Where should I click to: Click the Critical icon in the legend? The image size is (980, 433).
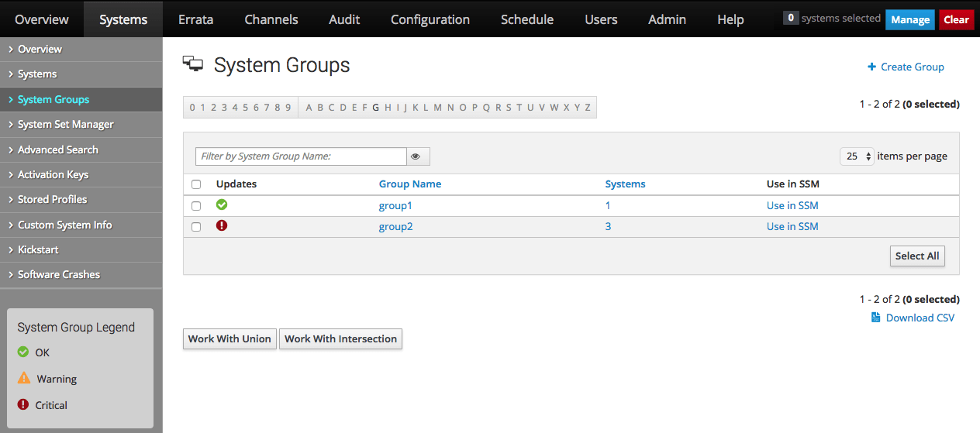click(x=23, y=404)
